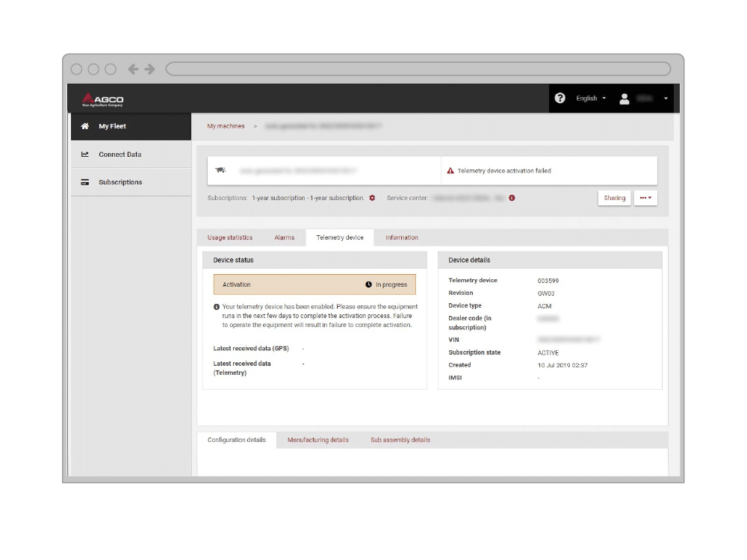Click the service center info icon
The width and height of the screenshot is (747, 560).
tap(512, 198)
